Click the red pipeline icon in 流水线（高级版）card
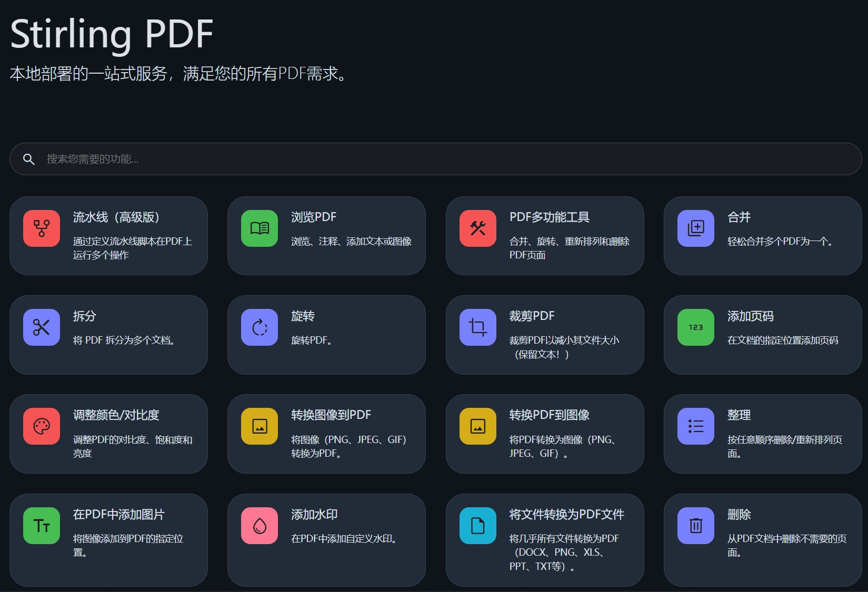 click(x=42, y=228)
